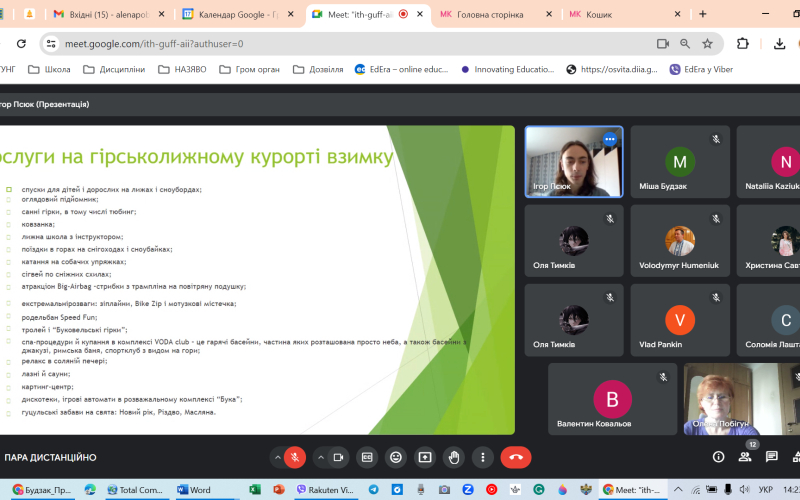Open https://osvita.diia.g... bookmark

pos(612,69)
